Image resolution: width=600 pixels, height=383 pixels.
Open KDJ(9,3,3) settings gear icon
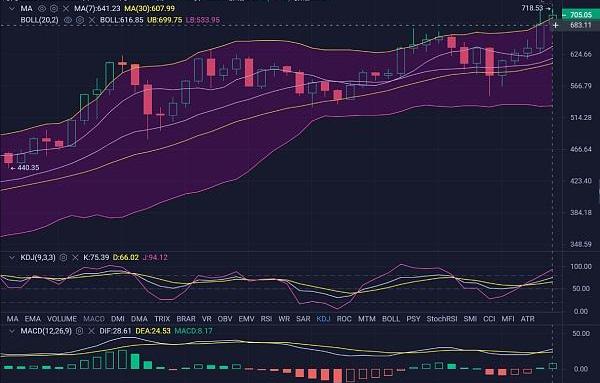(x=64, y=258)
